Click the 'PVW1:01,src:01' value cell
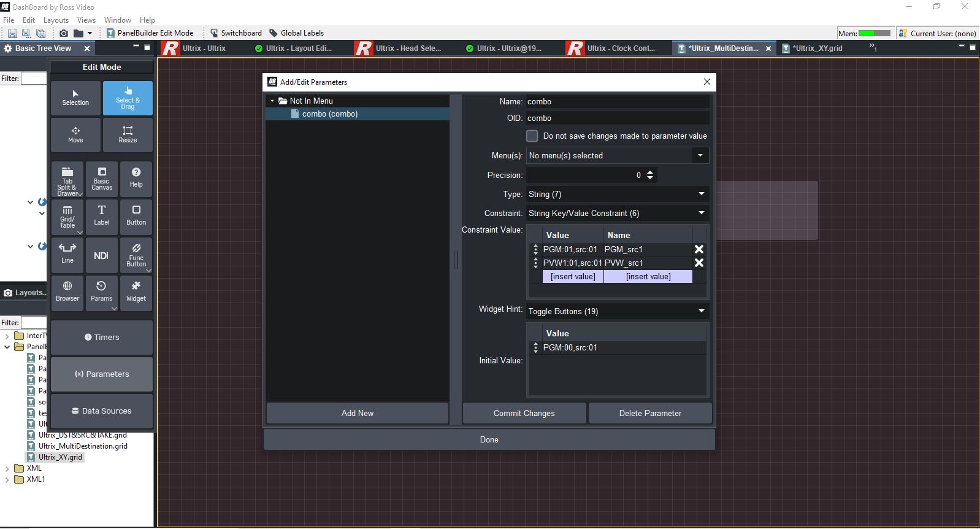The height and width of the screenshot is (529, 980). [572, 263]
